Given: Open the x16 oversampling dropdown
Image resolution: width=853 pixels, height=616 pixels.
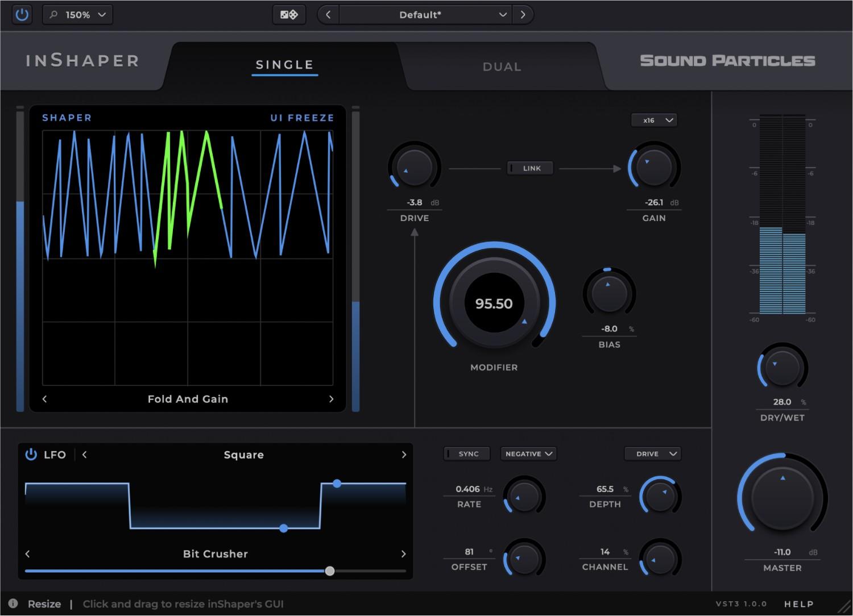Looking at the screenshot, I should [x=655, y=120].
